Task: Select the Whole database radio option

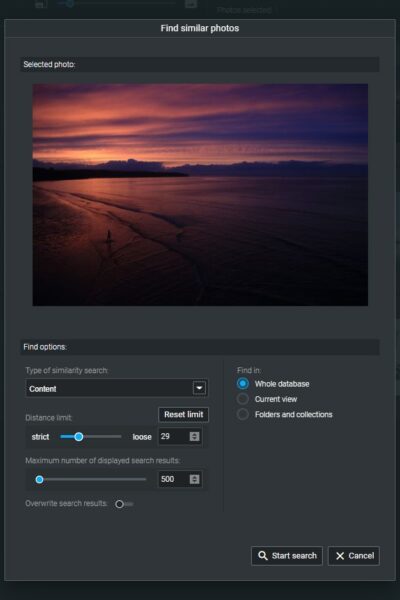Action: (242, 383)
